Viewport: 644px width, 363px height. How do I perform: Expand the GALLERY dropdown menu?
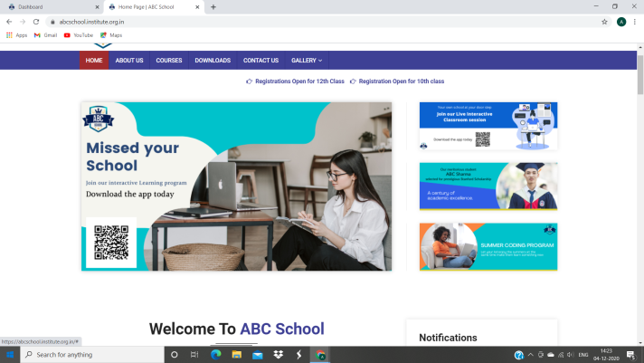(x=307, y=61)
